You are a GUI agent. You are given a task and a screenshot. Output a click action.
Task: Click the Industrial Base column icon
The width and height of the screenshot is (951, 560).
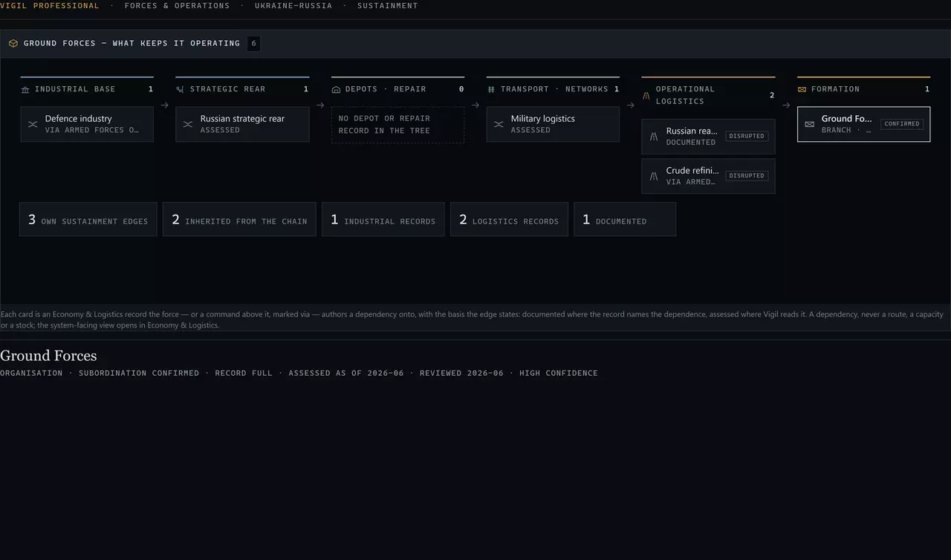[25, 90]
